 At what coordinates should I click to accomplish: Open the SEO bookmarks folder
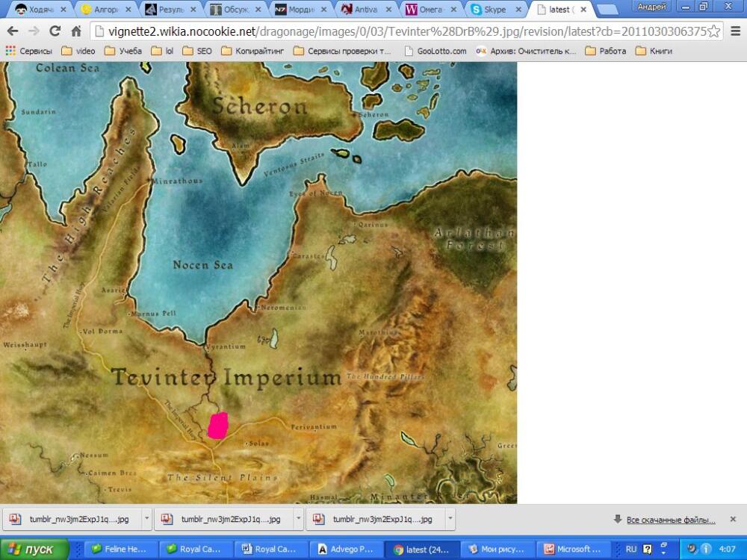click(197, 51)
